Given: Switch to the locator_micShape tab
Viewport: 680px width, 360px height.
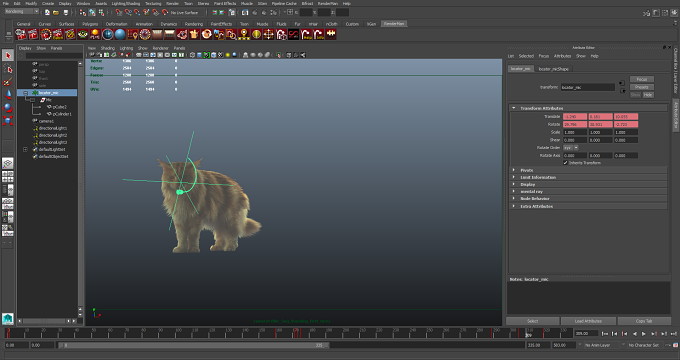Looking at the screenshot, I should 553,69.
